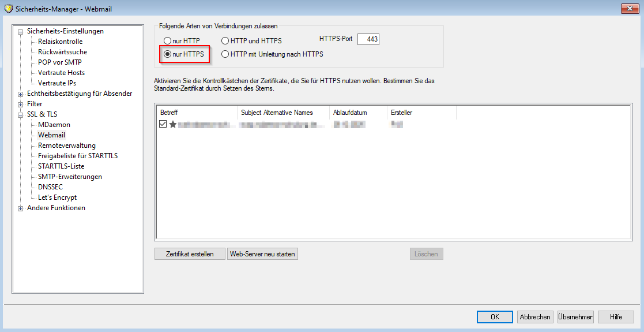Select the 'nur HTTP' radio option

168,41
